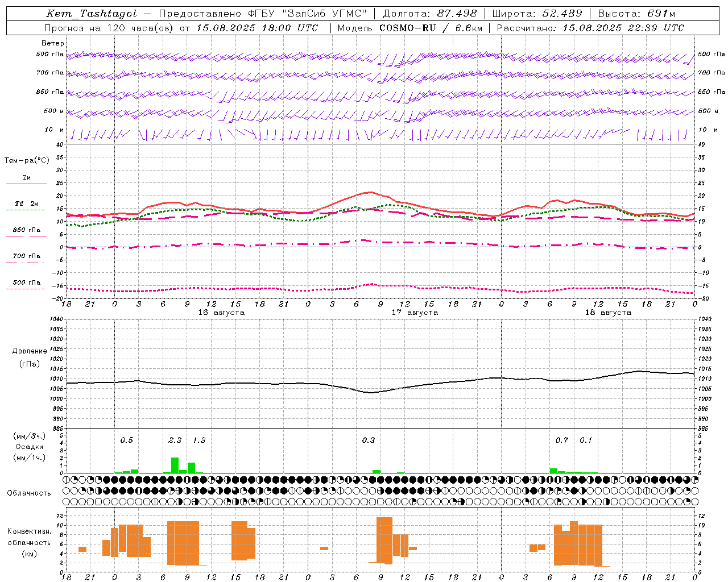Select the Модель COSMO-RU / 6.6км label
The height and width of the screenshot is (582, 728).
[x=410, y=28]
